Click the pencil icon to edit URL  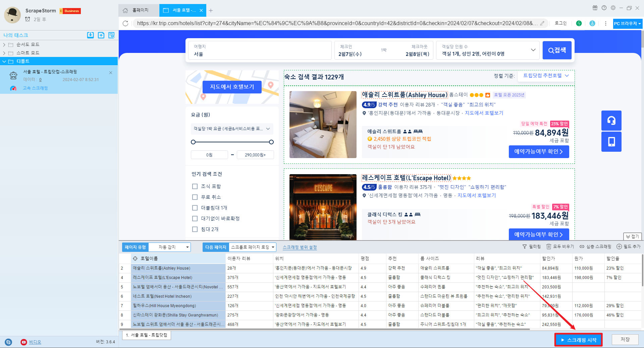542,23
